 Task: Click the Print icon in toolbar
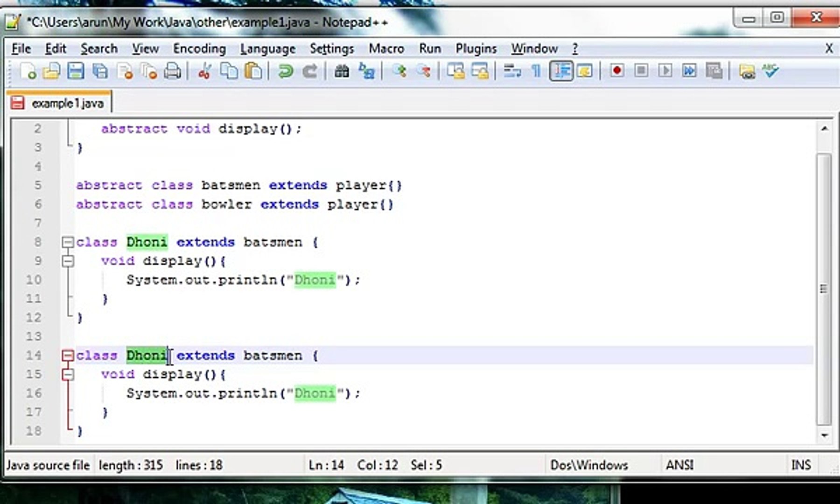172,71
